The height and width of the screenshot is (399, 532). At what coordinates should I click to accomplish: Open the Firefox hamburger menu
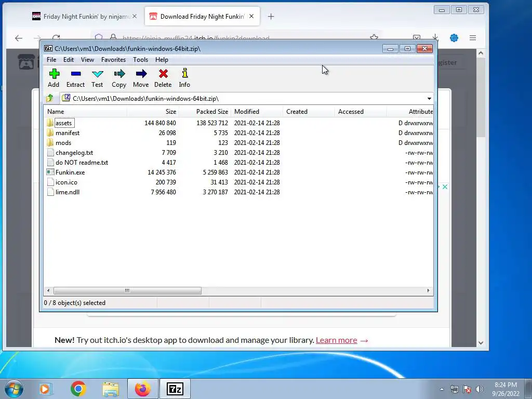tap(473, 38)
